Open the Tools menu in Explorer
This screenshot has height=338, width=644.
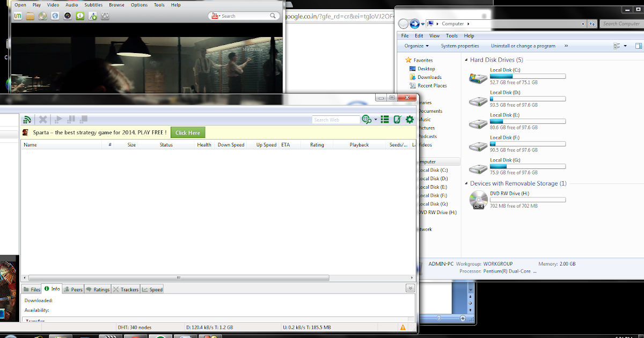click(452, 36)
